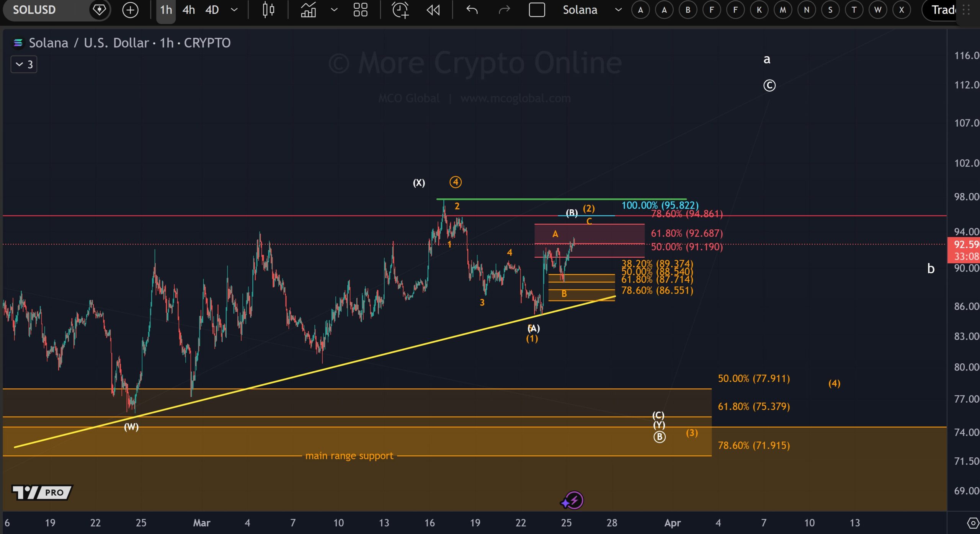
Task: Select the quick symbol button labeled B
Action: coord(688,10)
